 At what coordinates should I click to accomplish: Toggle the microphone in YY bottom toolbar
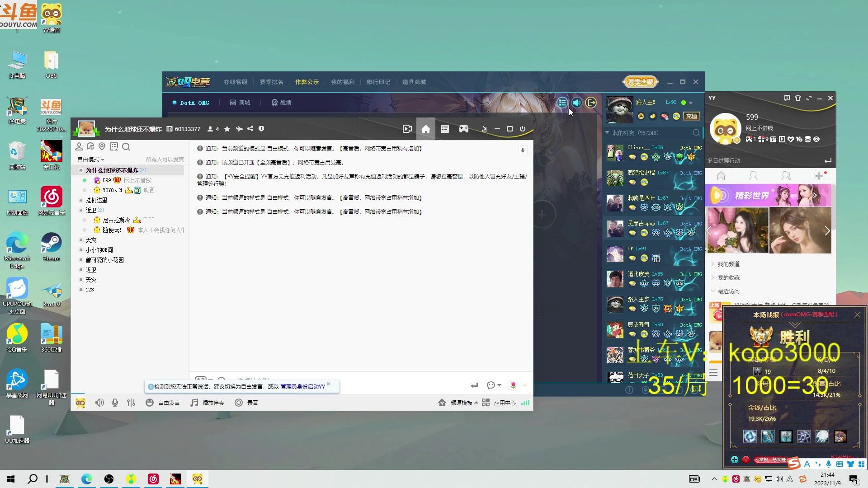[x=115, y=403]
